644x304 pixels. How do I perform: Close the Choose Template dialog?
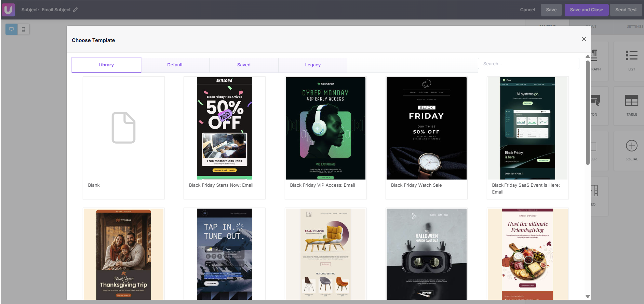[x=584, y=39]
